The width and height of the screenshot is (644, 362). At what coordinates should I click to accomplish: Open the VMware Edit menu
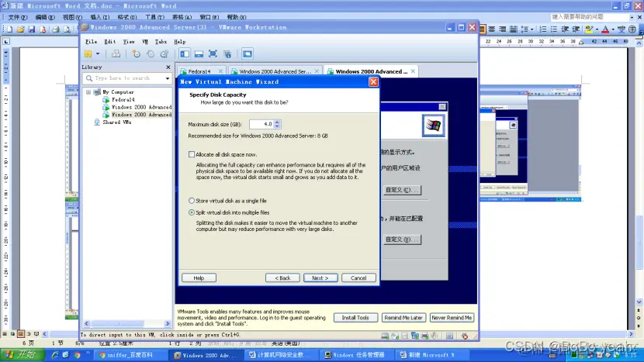tap(109, 41)
